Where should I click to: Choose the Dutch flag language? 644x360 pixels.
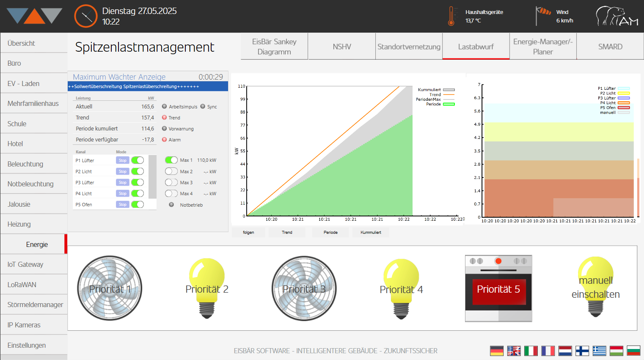[x=565, y=351]
